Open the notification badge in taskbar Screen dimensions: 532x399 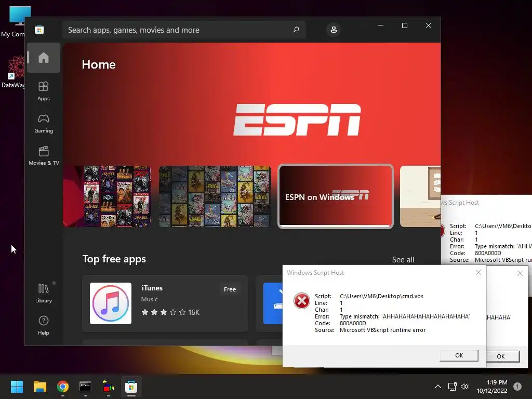[517, 387]
